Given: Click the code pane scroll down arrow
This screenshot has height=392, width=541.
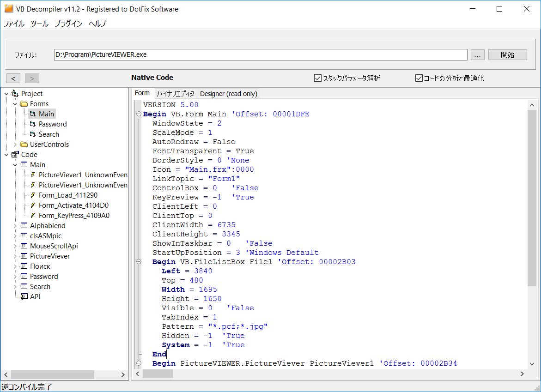Looking at the screenshot, I should tap(532, 364).
